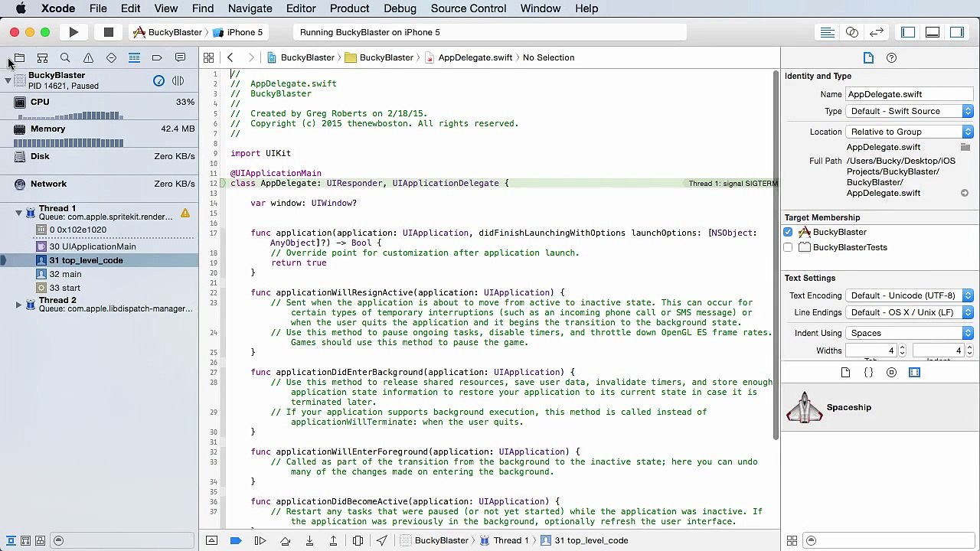The width and height of the screenshot is (980, 551).
Task: Open the Symbol navigator
Action: [42, 58]
